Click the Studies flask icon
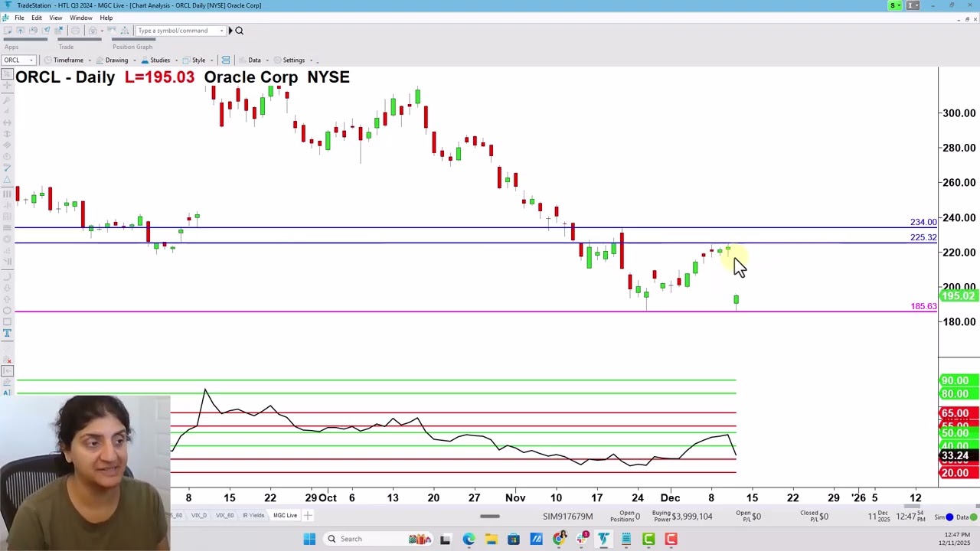 point(145,60)
